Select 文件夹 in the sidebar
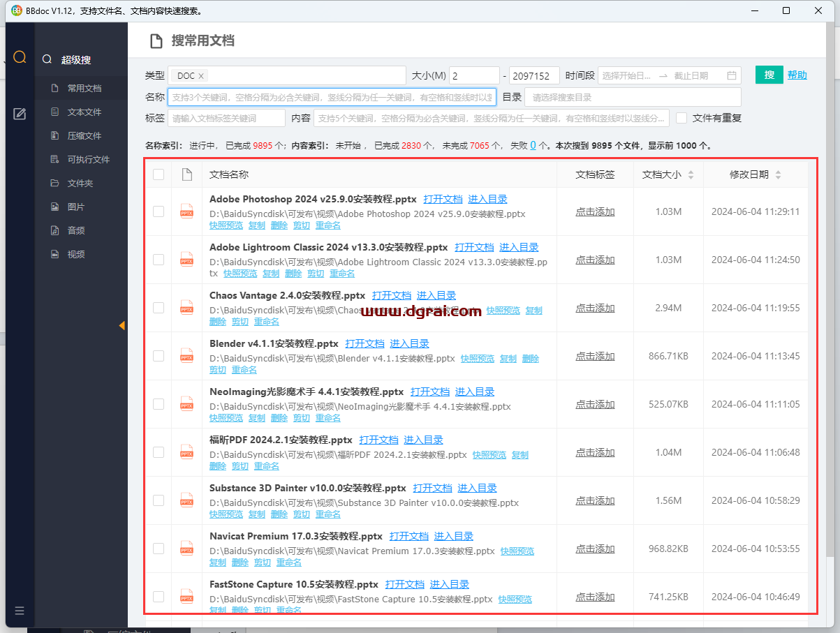This screenshot has width=840, height=633. tap(81, 184)
